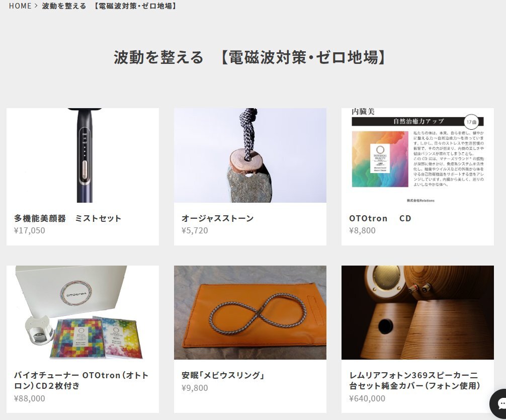
Task: Open メビウスリング infinity ring image
Action: point(250,312)
